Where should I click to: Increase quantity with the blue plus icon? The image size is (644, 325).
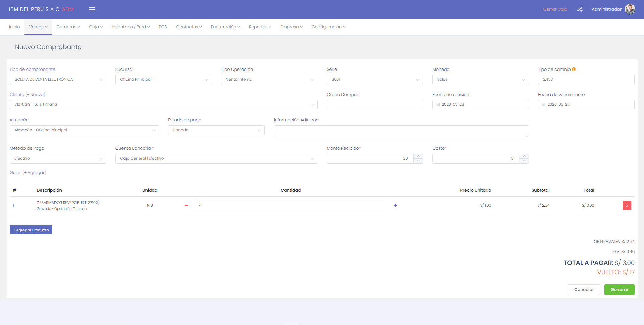(395, 205)
